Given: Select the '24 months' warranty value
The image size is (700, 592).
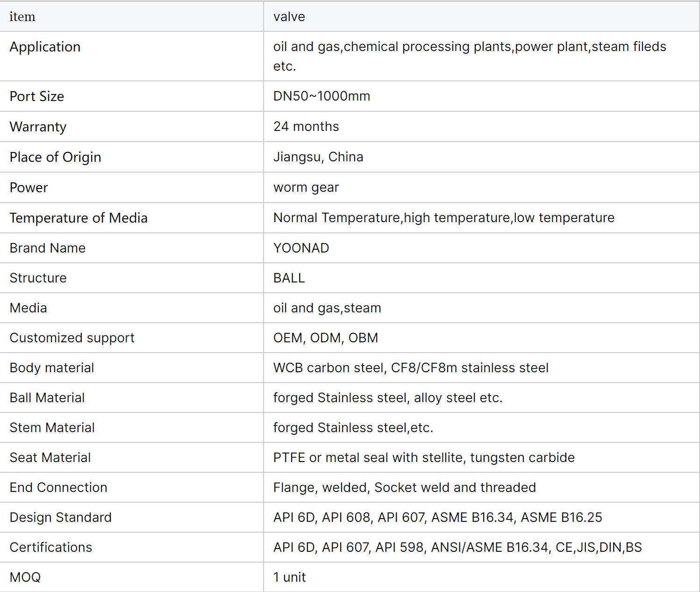Looking at the screenshot, I should pos(306,126).
